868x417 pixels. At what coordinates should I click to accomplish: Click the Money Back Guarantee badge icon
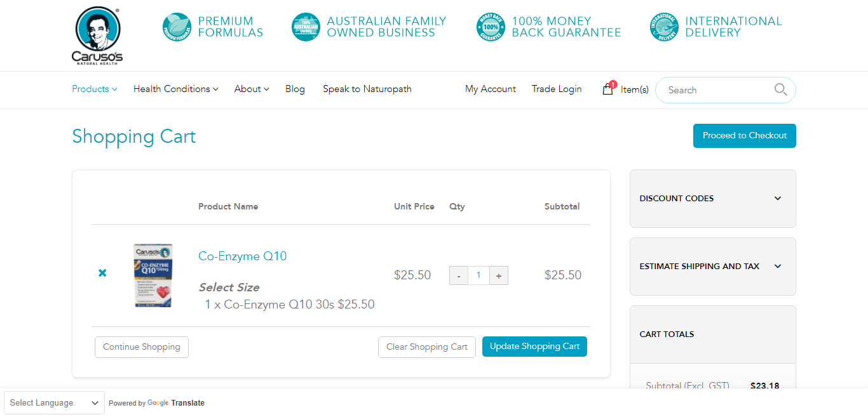pyautogui.click(x=491, y=27)
